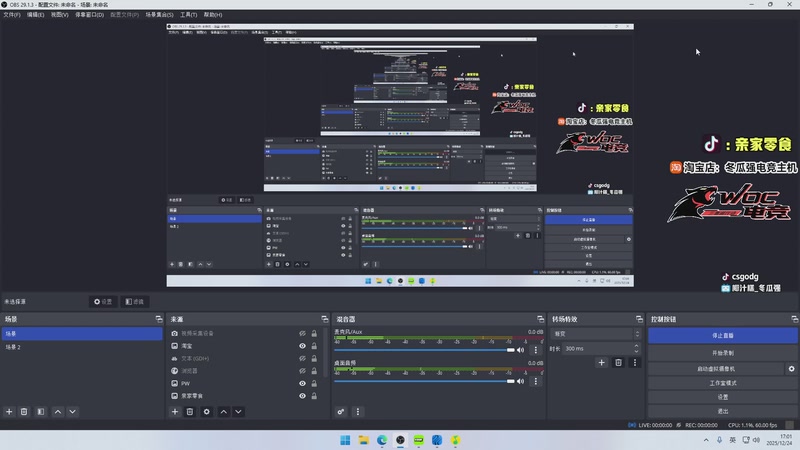Add a new source with the plus icon
This screenshot has height=450, width=800.
(x=175, y=412)
